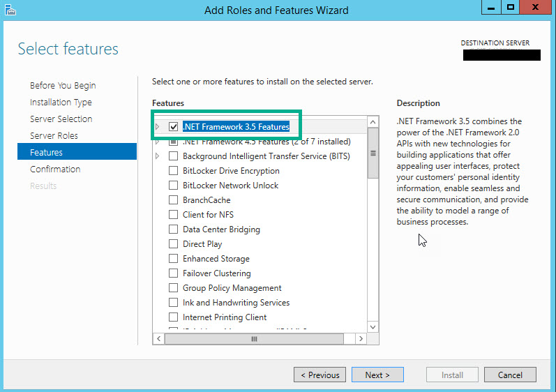Click the wizard icon in title bar
Screen dimensions: 556x392
pyautogui.click(x=10, y=10)
